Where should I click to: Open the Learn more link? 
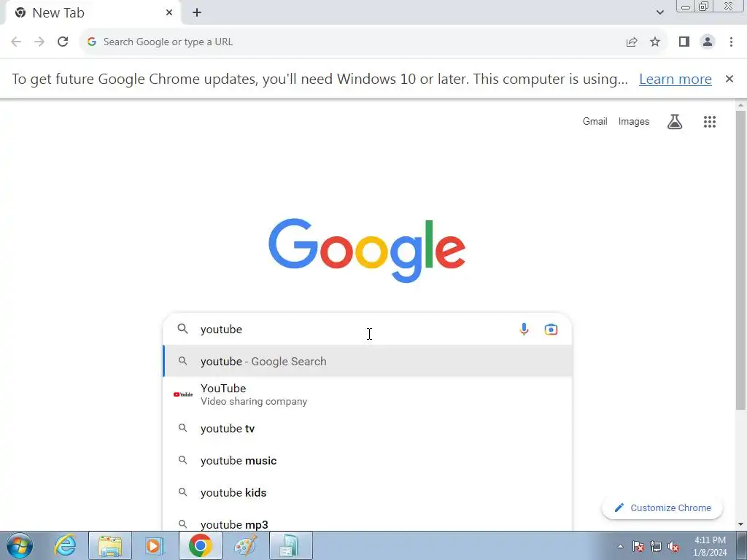[x=675, y=79]
